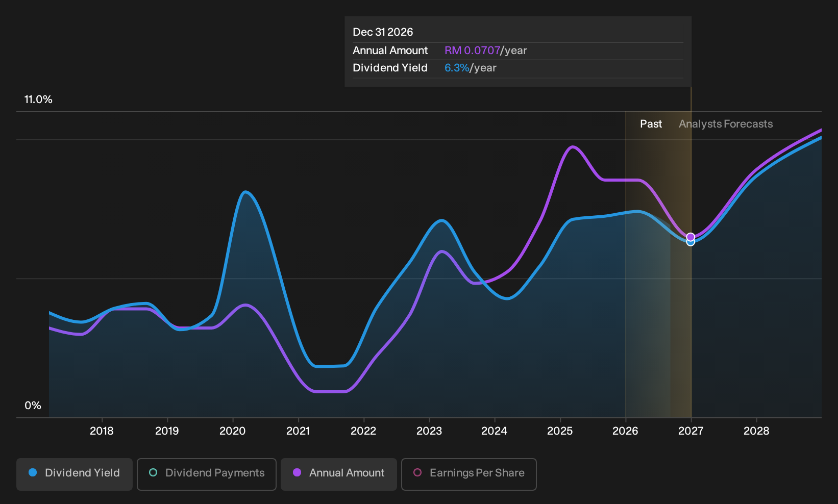The height and width of the screenshot is (504, 838).
Task: Click the Annual Amount tooltip row label
Action: pos(390,51)
